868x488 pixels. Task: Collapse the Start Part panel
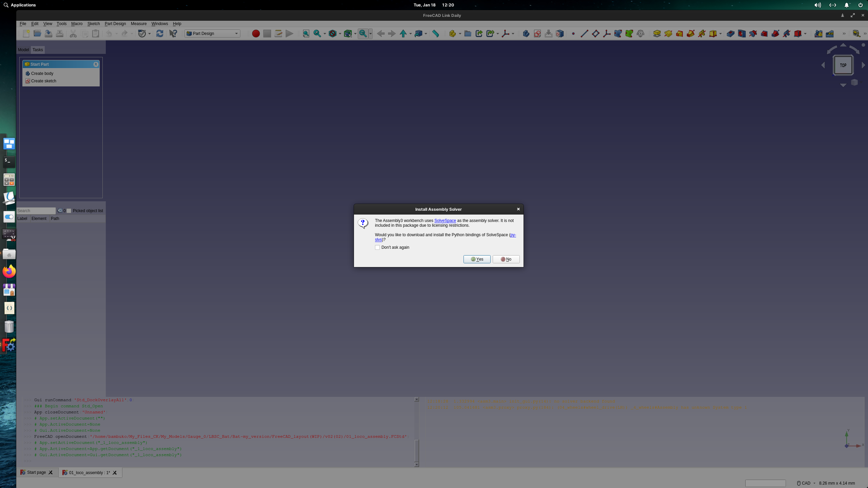click(96, 64)
